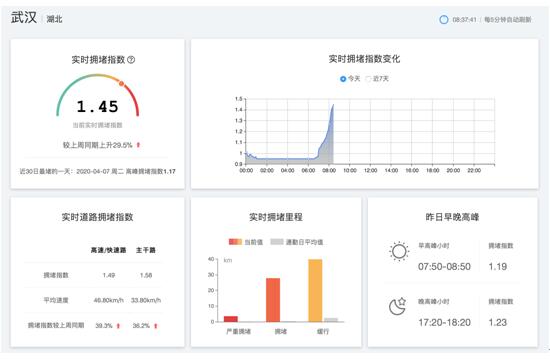Click the red 严重拥堵 bar in mileage chart
The image size is (550, 361).
pos(231,319)
